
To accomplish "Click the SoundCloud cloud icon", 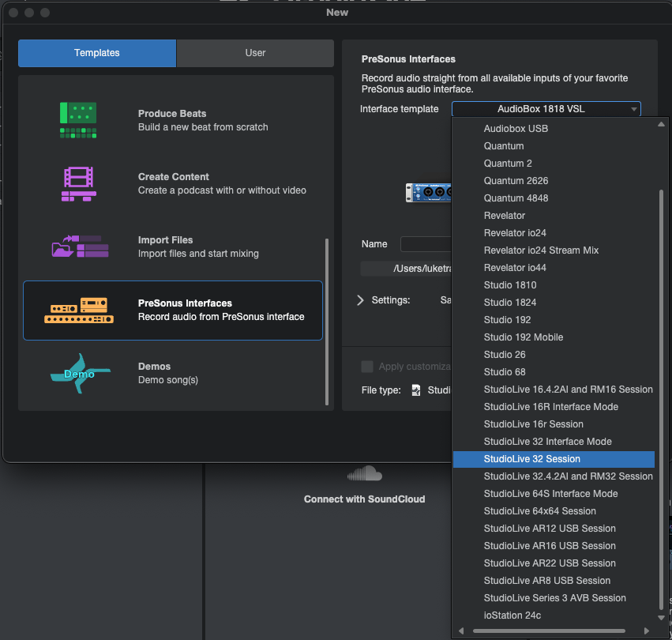I will click(365, 473).
